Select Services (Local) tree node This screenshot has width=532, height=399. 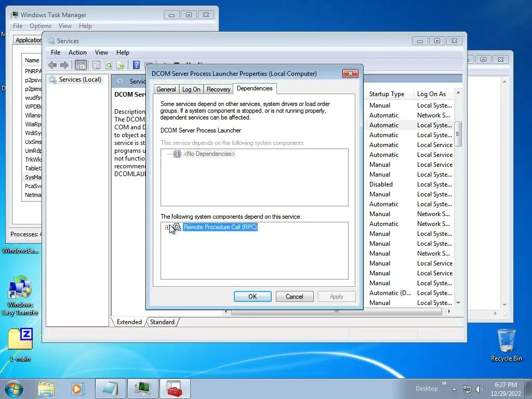[80, 79]
